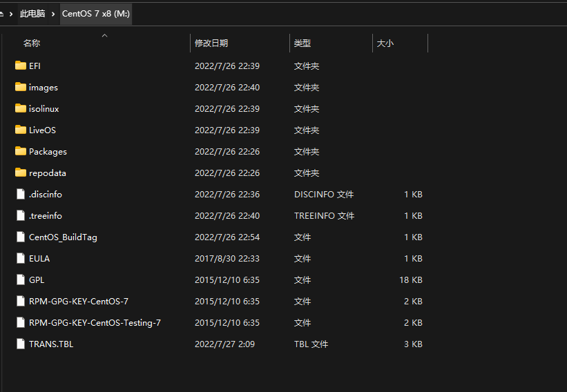Click the repodata folder icon
Viewport: 567px width, 392px height.
21,173
